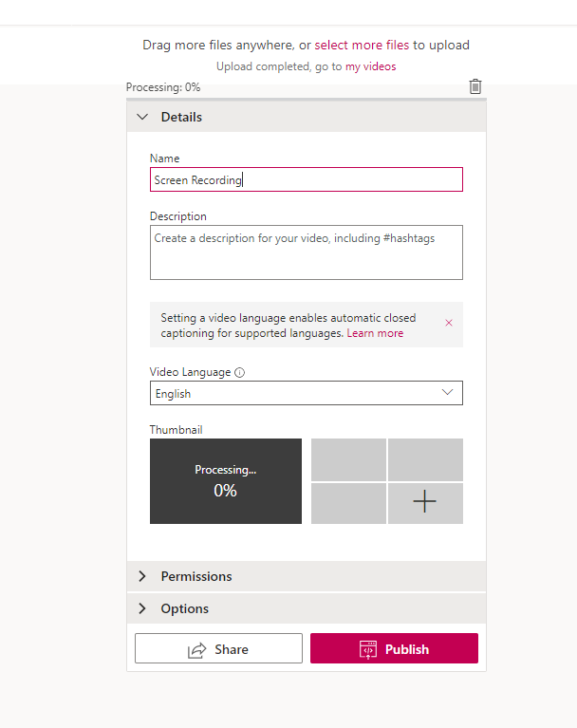Click the Video Language info icon

click(x=239, y=372)
